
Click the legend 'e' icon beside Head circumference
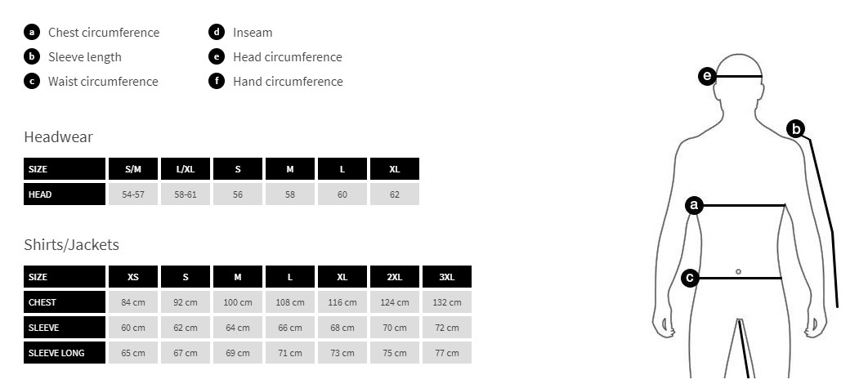[x=217, y=57]
